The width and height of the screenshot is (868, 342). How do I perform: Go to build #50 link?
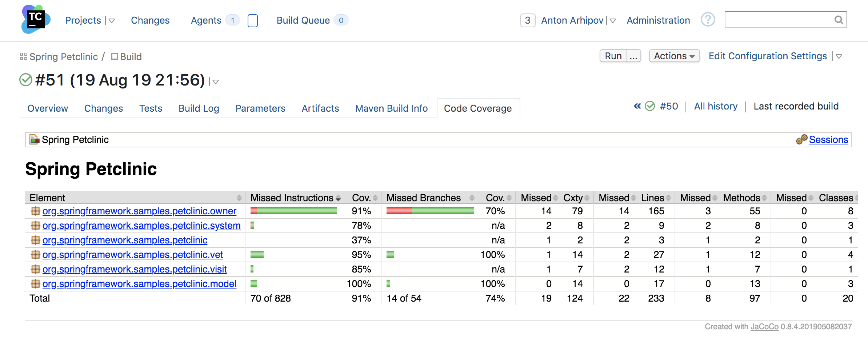669,106
